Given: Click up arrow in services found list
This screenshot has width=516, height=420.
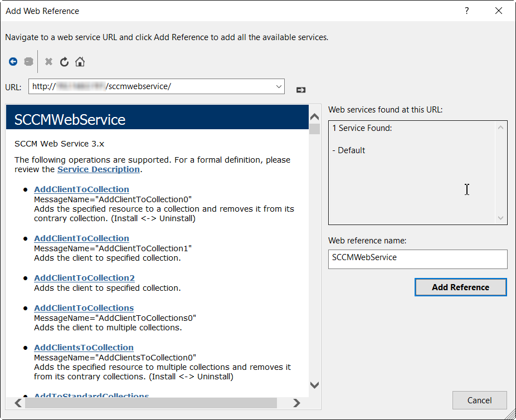Looking at the screenshot, I should [x=500, y=128].
